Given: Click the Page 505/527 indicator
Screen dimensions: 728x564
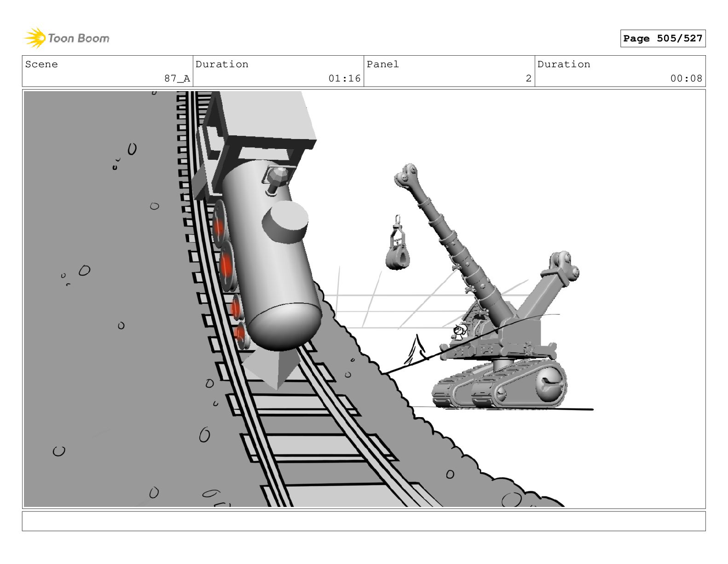Looking at the screenshot, I should pyautogui.click(x=663, y=39).
